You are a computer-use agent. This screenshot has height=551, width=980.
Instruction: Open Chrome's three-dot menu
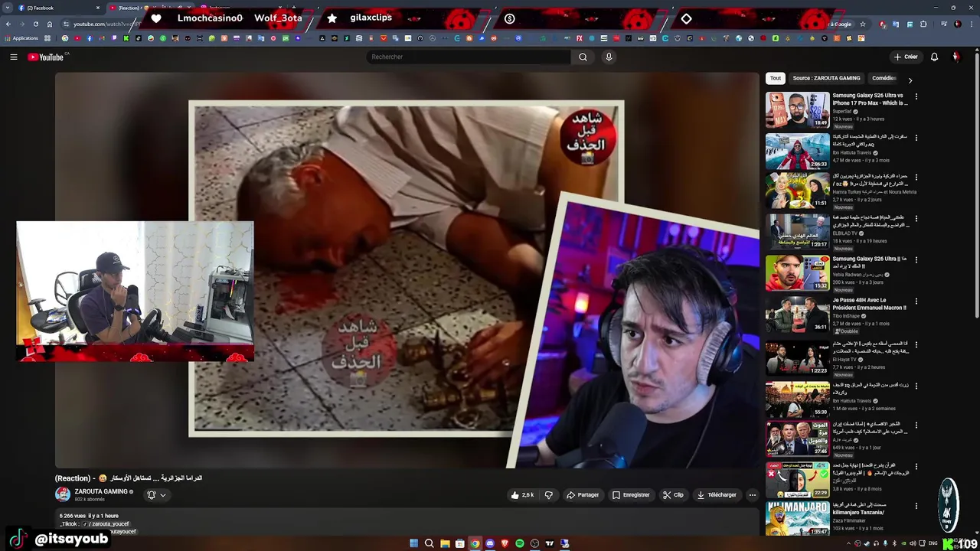coord(971,24)
